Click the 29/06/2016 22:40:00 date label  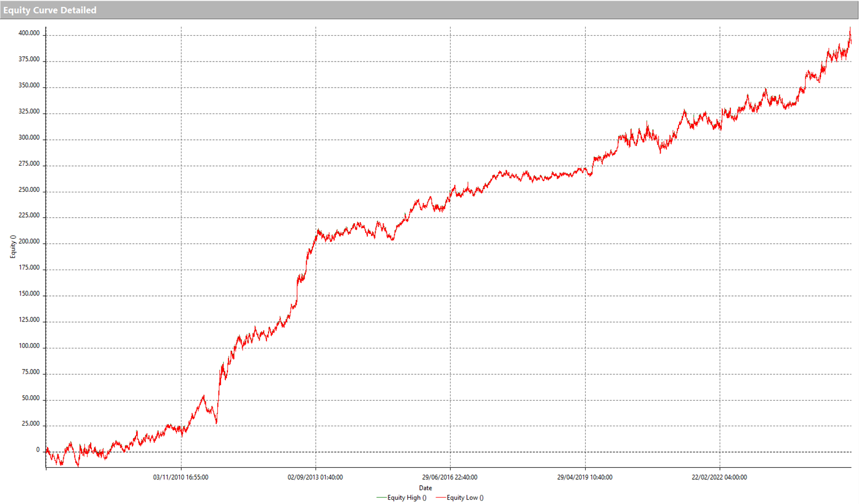tap(449, 478)
